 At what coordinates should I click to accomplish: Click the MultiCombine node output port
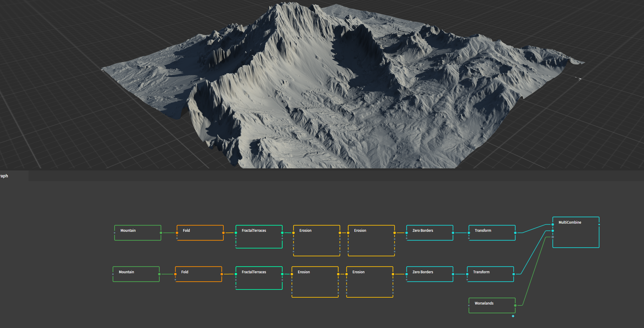pyautogui.click(x=599, y=225)
